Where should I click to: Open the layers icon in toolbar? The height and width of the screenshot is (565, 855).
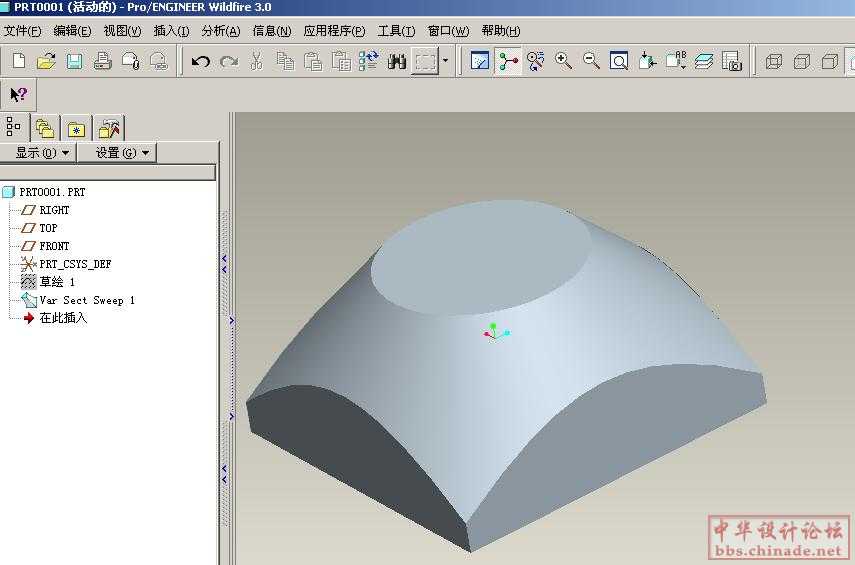click(x=704, y=61)
